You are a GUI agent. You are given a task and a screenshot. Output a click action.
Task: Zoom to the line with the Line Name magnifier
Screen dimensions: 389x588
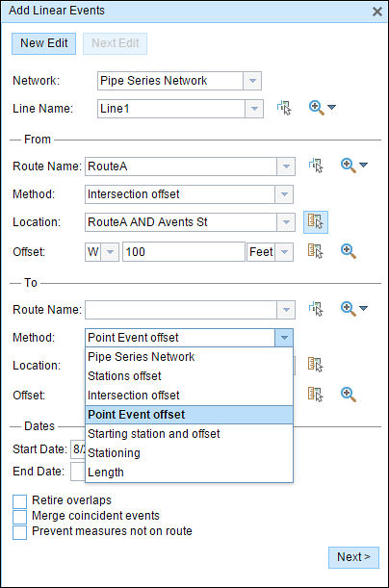(316, 108)
